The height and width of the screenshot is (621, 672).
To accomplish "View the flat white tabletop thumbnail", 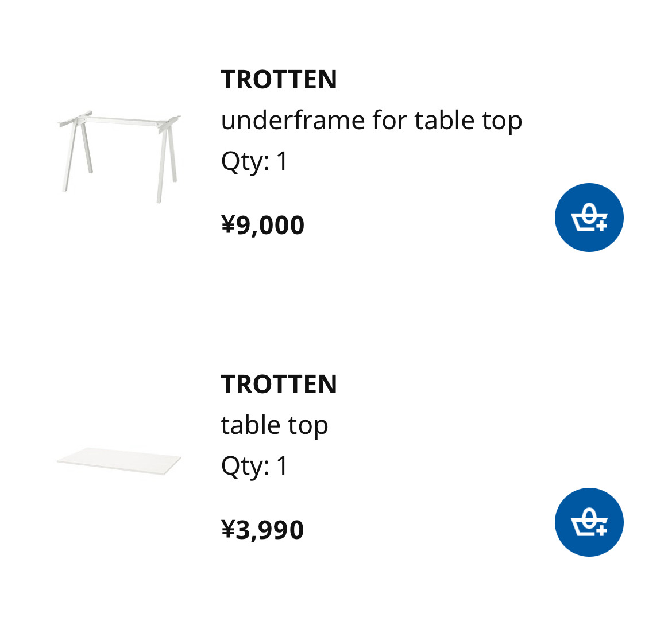I will click(119, 460).
